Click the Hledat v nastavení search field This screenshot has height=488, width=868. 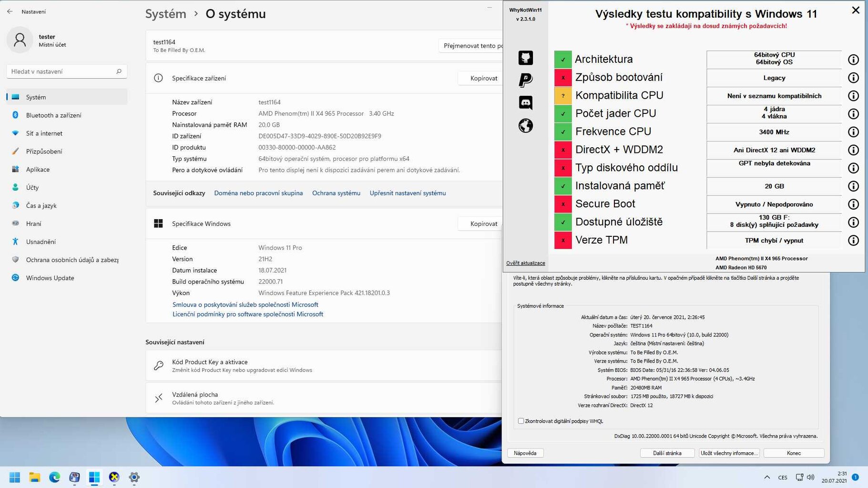[62, 71]
